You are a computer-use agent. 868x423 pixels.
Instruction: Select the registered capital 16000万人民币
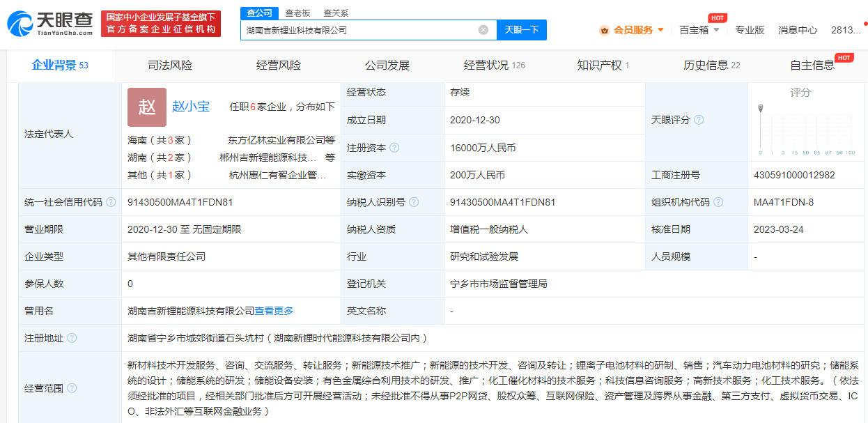[x=483, y=148]
